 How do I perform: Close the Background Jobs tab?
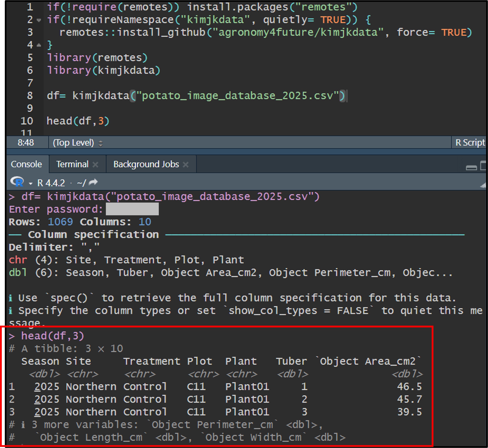pos(186,165)
